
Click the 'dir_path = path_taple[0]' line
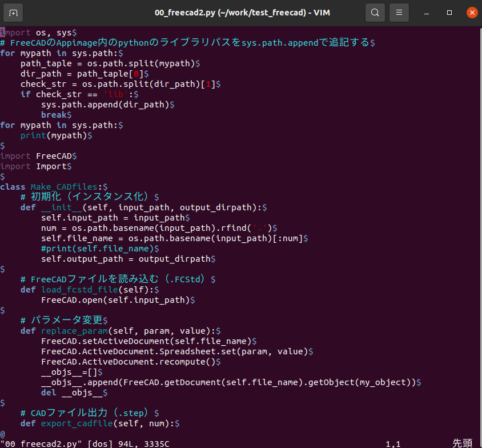tap(85, 74)
